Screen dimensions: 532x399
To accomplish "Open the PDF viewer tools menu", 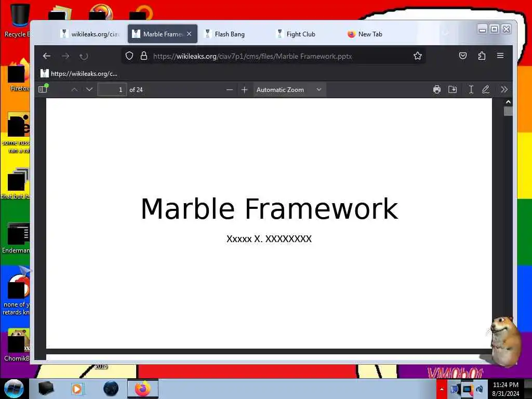I will coord(504,89).
